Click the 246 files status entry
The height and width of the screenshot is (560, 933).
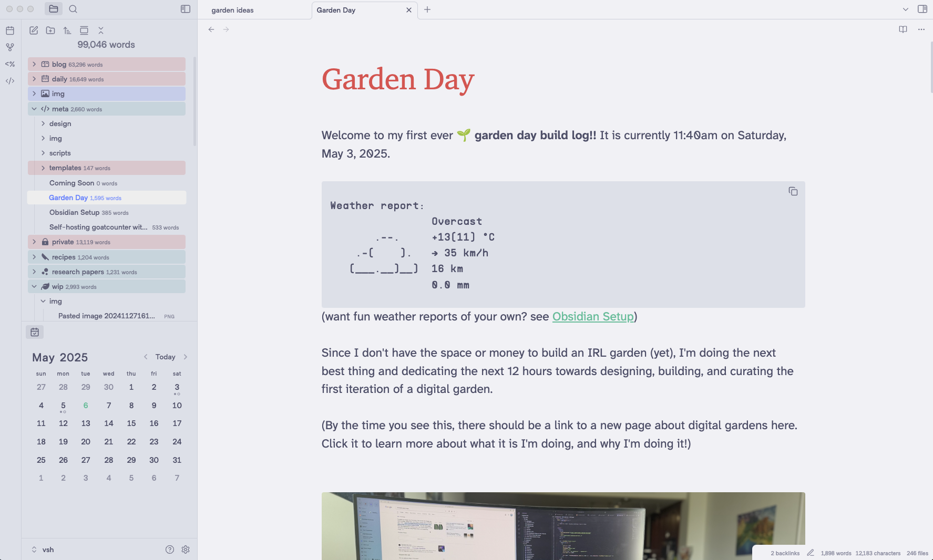pyautogui.click(x=917, y=553)
